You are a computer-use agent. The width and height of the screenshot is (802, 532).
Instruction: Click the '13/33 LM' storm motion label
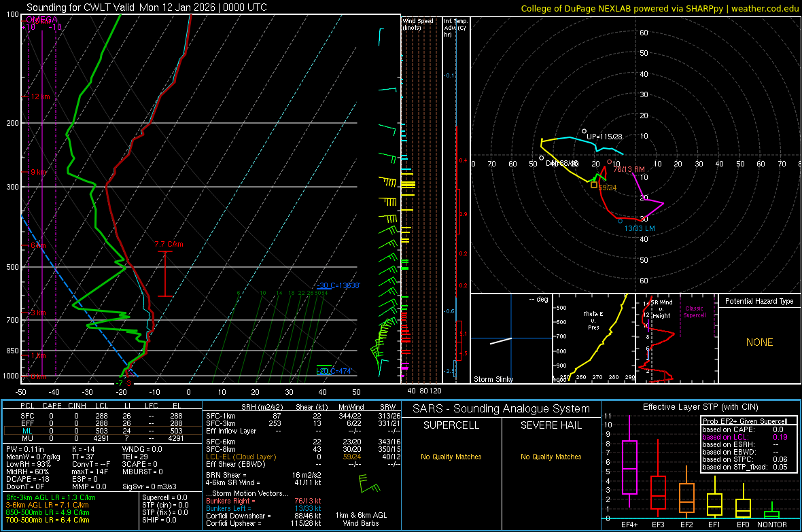(640, 229)
